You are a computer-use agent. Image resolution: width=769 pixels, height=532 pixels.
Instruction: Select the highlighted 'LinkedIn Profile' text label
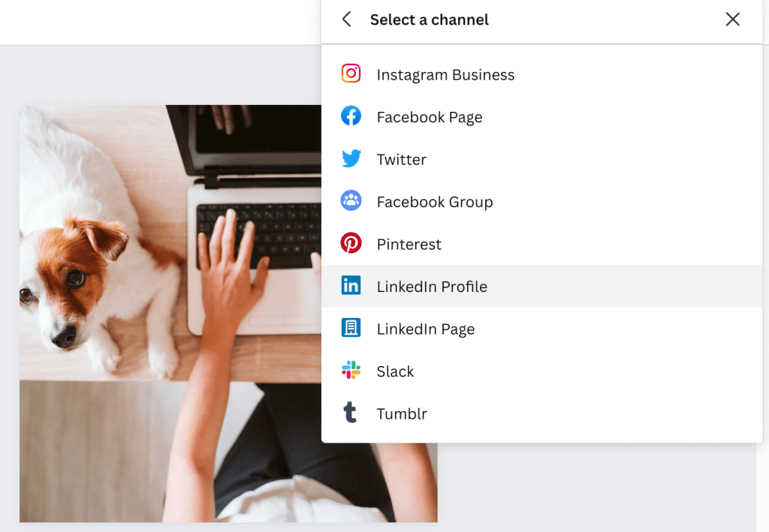pos(432,287)
